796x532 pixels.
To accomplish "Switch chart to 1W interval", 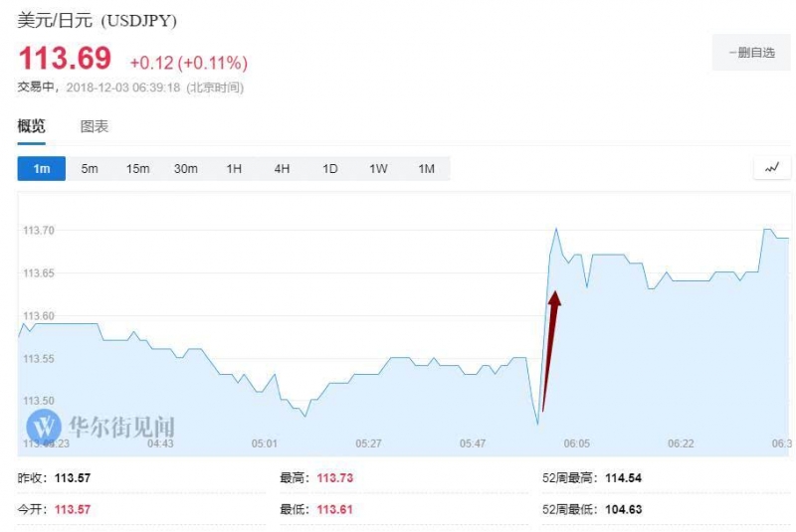I will pyautogui.click(x=378, y=168).
